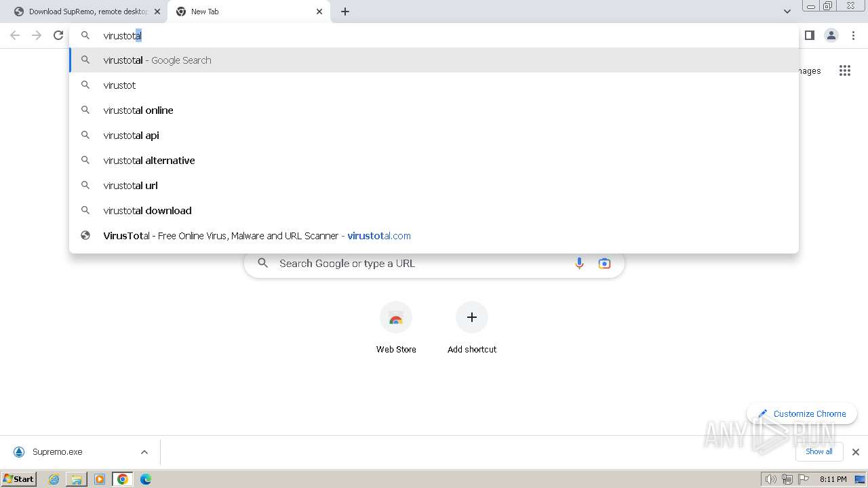Close the New Tab tab
The height and width of the screenshot is (488, 868).
click(x=319, y=12)
